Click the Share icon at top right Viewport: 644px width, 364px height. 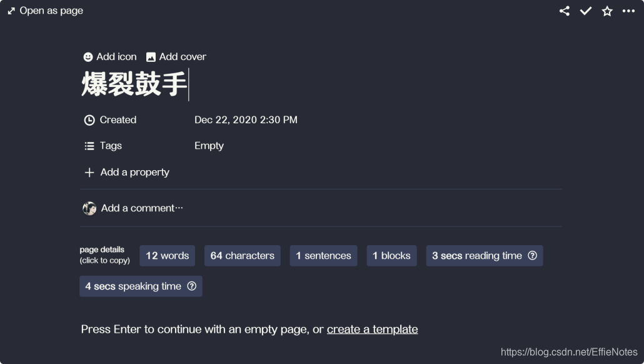tap(564, 11)
